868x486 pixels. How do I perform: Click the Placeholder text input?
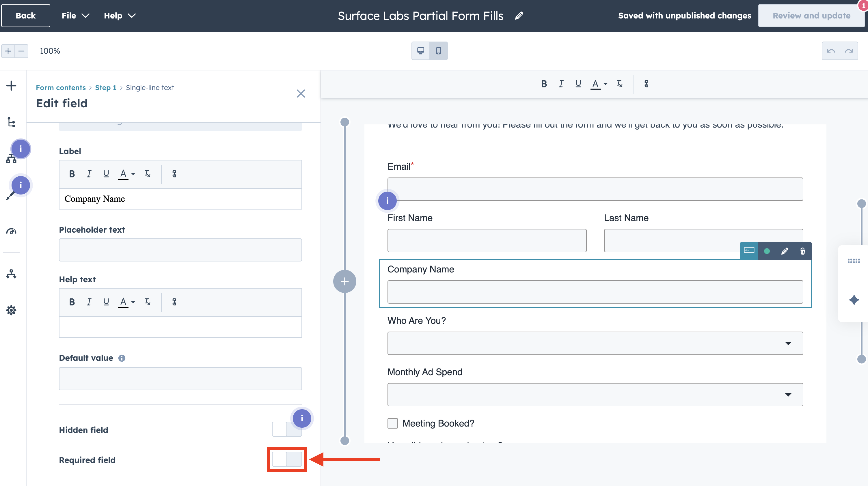180,250
